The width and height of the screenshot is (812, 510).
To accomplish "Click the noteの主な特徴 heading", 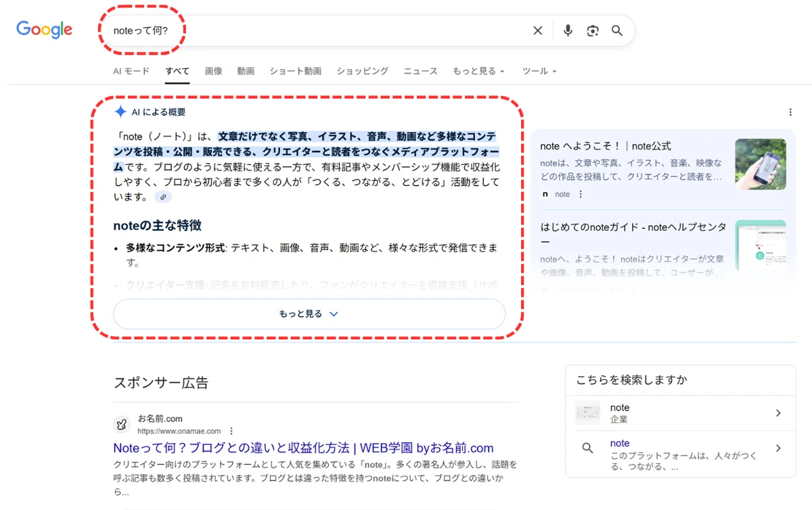I will coord(158,225).
